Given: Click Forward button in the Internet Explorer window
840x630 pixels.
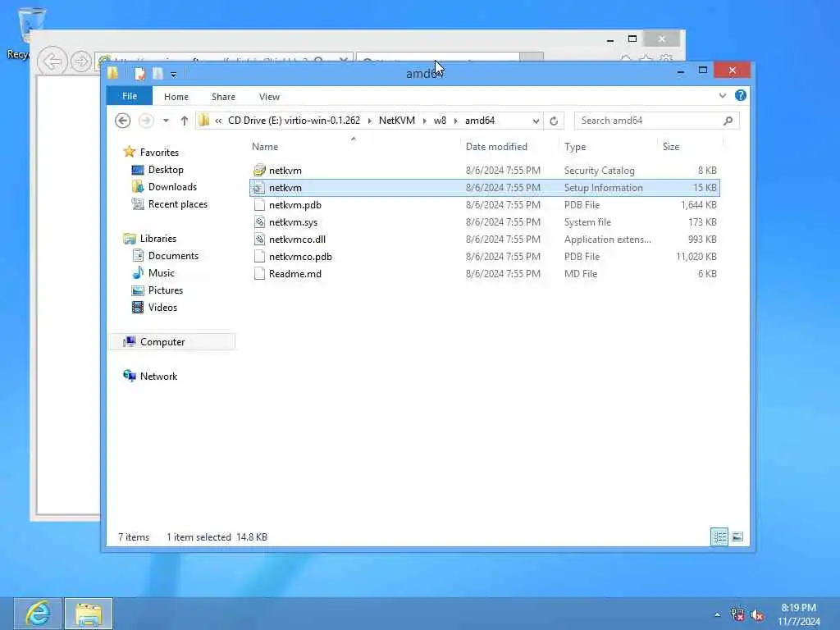Looking at the screenshot, I should tap(80, 62).
